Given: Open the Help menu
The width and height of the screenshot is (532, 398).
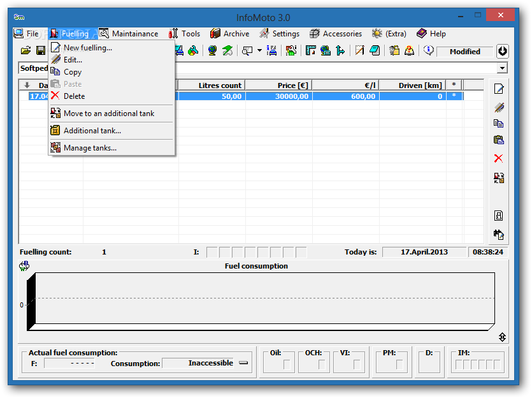Looking at the screenshot, I should coord(431,34).
